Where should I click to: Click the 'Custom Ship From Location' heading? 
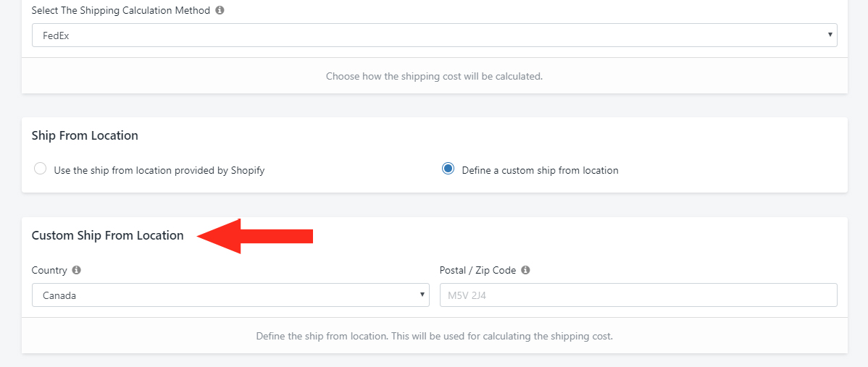[x=107, y=235]
